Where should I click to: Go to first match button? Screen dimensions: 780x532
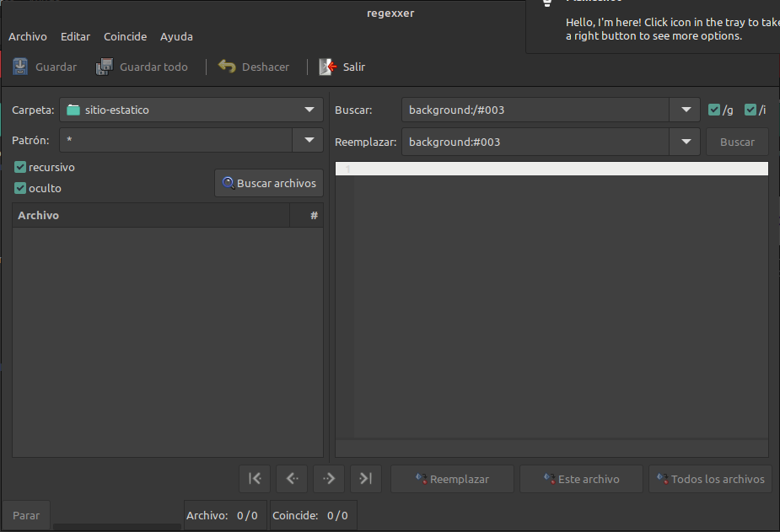coord(255,479)
